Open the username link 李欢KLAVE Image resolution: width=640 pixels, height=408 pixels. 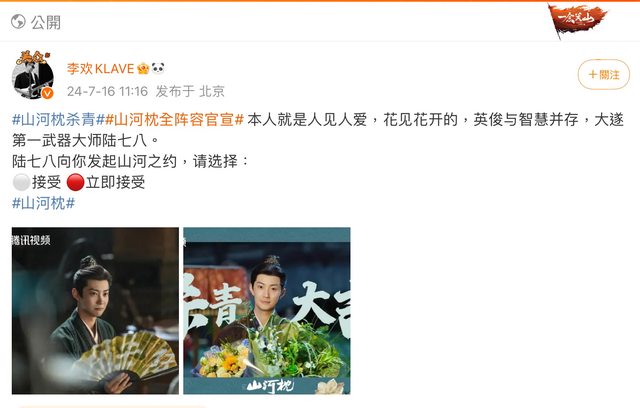tap(100, 69)
